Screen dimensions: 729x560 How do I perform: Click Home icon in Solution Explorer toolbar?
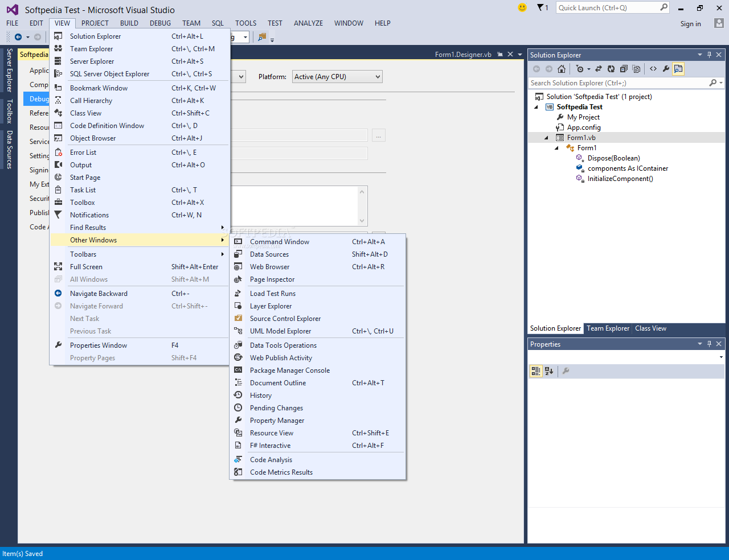562,69
